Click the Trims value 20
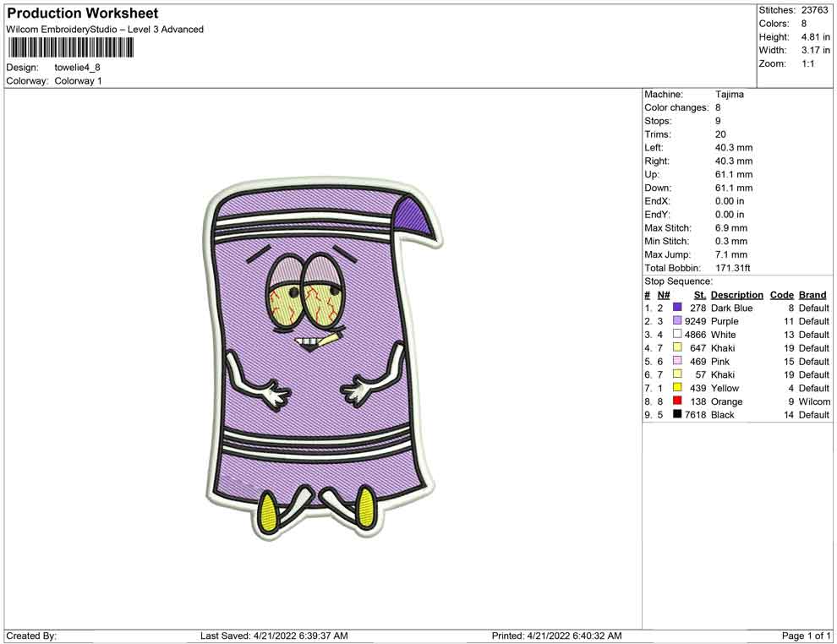 [x=720, y=134]
